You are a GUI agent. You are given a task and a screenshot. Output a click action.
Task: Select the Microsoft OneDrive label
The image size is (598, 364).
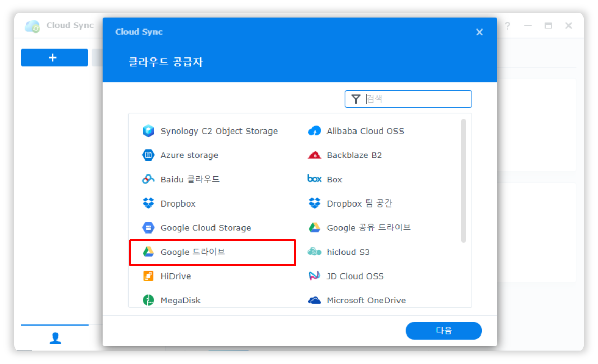pos(366,300)
